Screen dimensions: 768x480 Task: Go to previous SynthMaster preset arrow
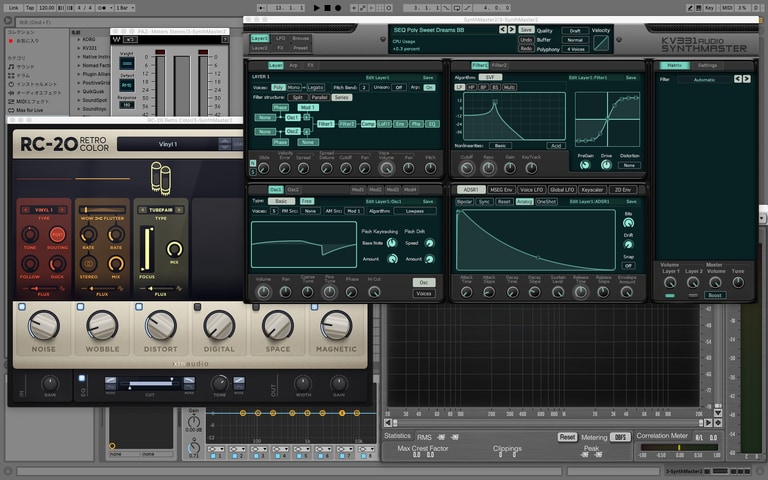coord(503,30)
